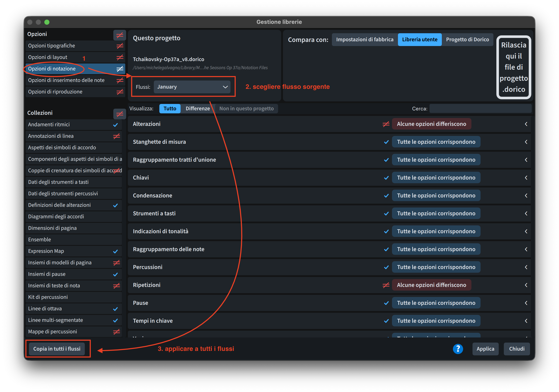Select Expression Map in Collezioni list

(46, 251)
